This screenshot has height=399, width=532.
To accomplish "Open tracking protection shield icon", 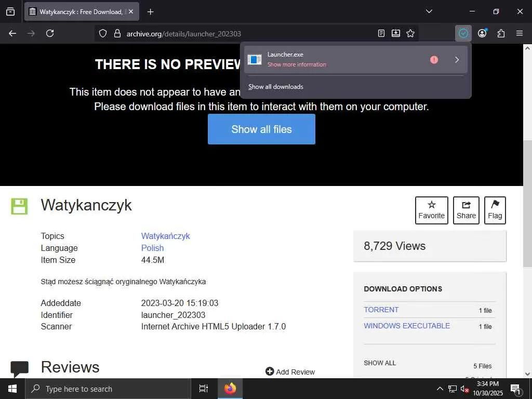I will (103, 33).
